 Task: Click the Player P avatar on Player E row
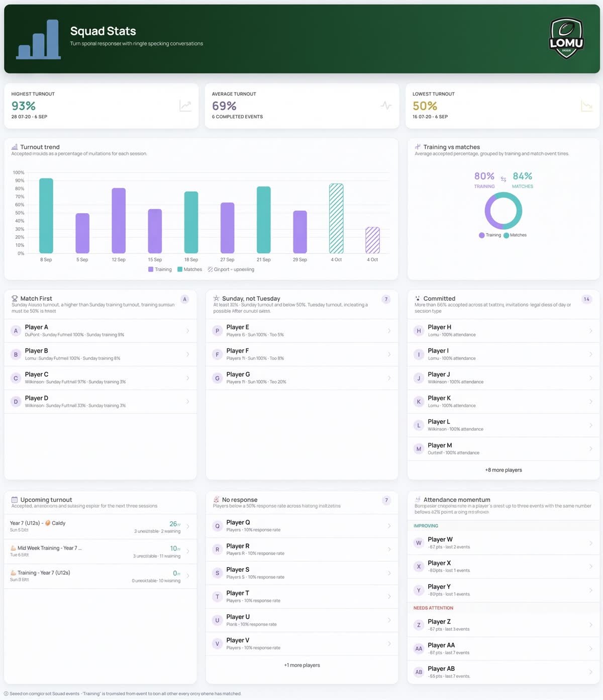[x=217, y=331]
